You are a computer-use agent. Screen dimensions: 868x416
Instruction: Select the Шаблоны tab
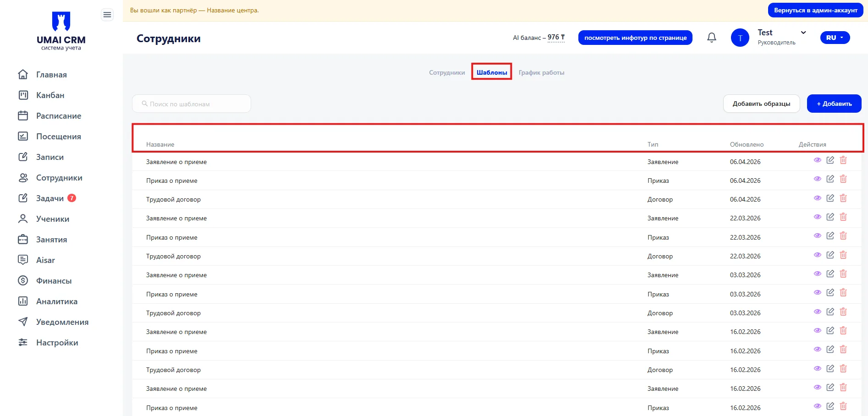click(492, 72)
